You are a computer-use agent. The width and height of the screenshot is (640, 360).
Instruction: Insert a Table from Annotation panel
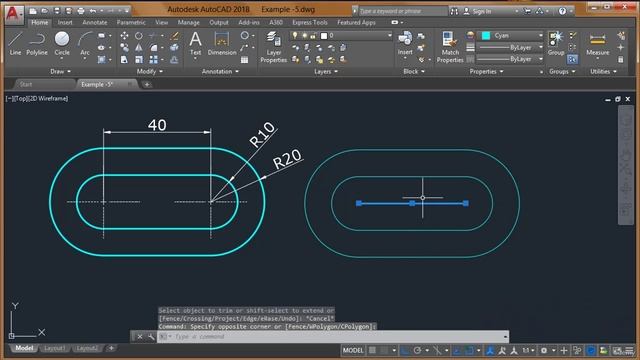tap(244, 60)
